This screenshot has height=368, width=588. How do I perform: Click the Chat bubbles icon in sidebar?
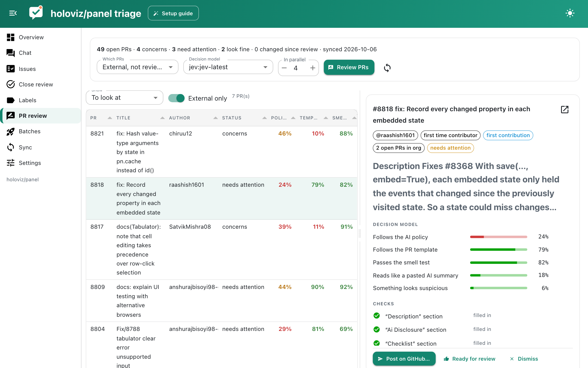[11, 53]
